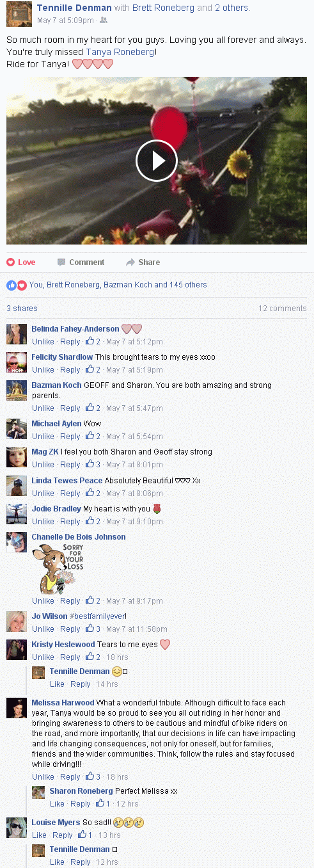Click the red love reaction icon in summary

(x=22, y=285)
